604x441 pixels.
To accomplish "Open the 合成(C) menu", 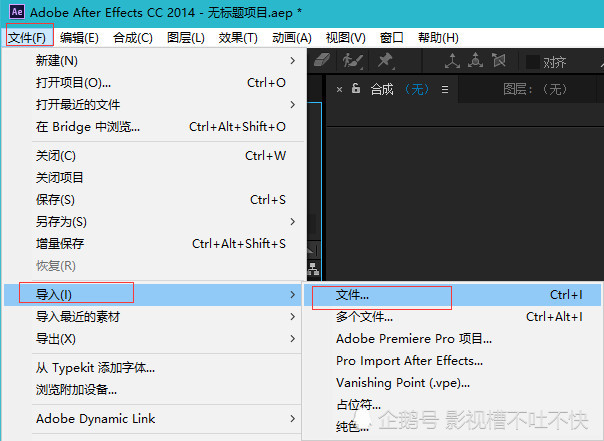I will 133,38.
